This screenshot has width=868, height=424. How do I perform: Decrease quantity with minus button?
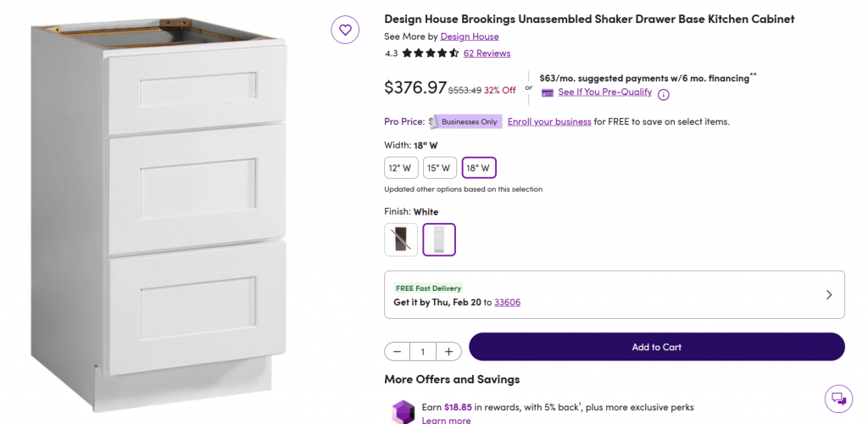coord(398,351)
